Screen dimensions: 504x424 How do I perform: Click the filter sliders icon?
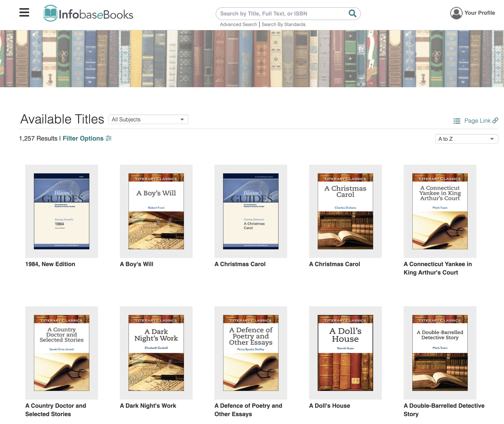click(x=109, y=138)
